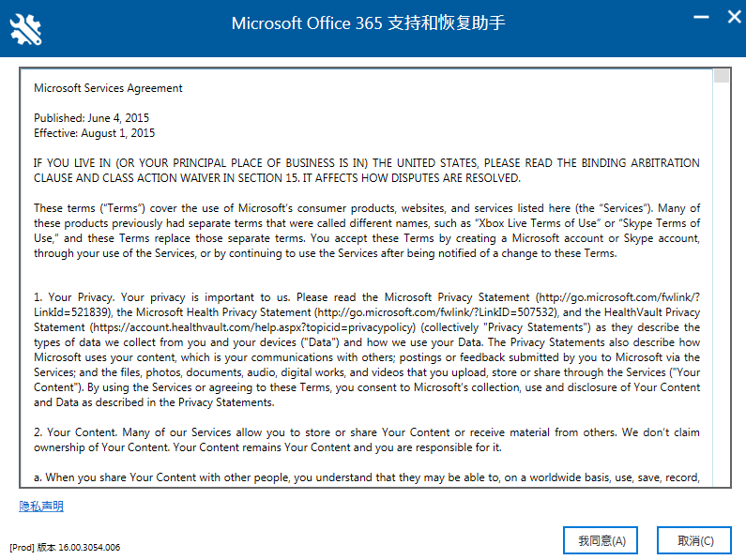The width and height of the screenshot is (746, 560).
Task: Click the Published June 4, 2015 line
Action: [91, 118]
